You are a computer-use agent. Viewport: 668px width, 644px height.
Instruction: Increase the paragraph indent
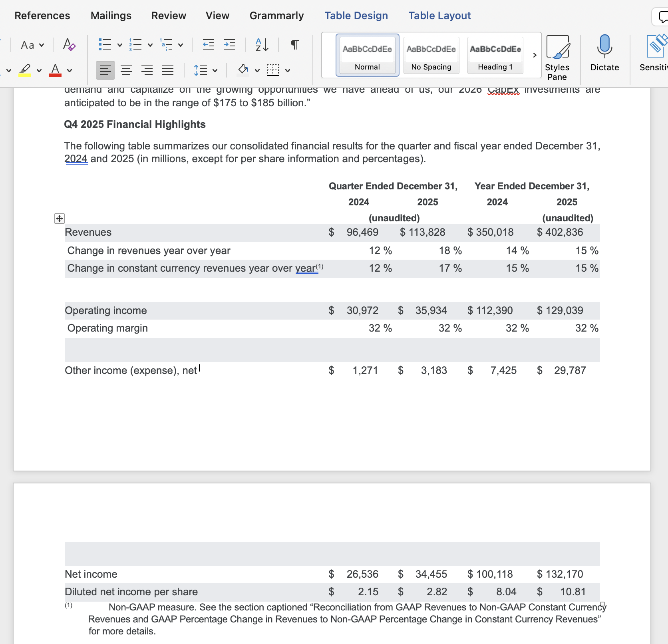click(229, 45)
